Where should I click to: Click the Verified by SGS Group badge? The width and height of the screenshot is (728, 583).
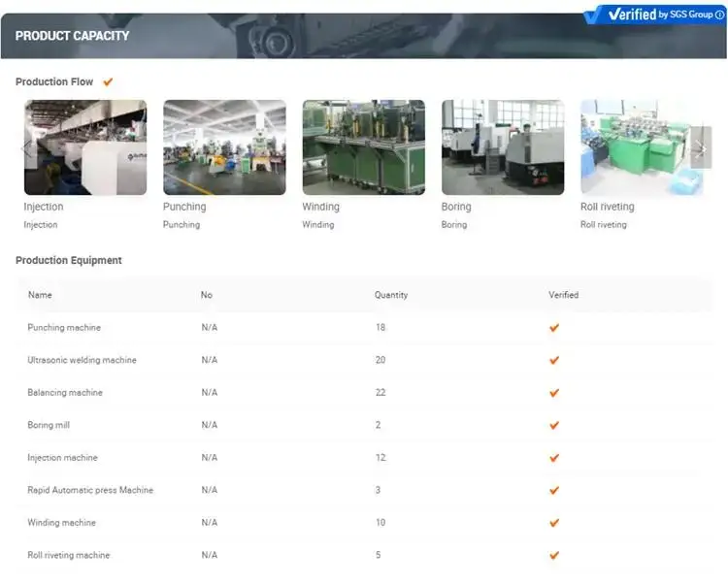[655, 15]
